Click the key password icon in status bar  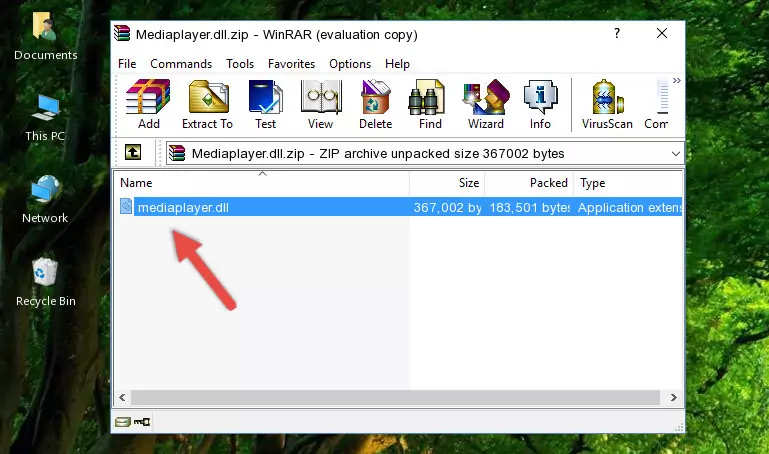coord(142,422)
